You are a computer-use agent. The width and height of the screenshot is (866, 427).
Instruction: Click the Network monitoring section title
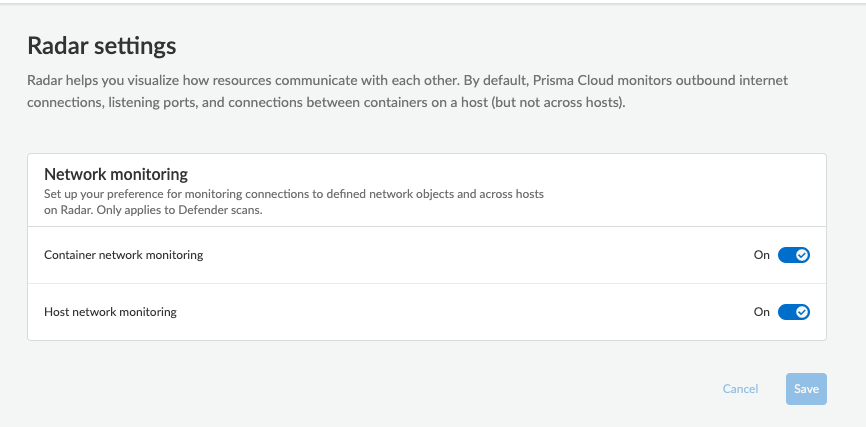point(116,173)
